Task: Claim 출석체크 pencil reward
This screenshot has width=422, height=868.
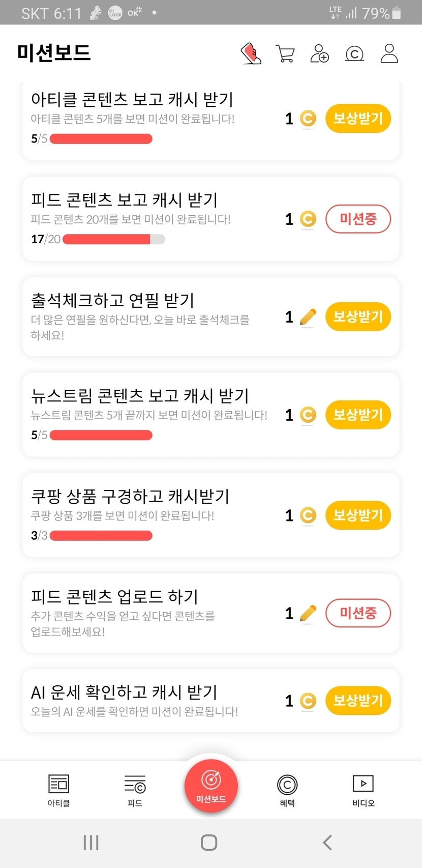Action: 358,317
